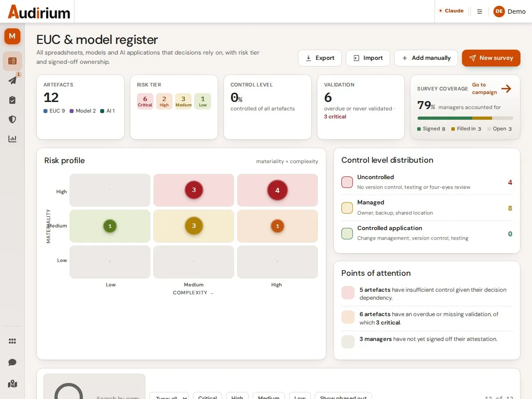The image size is (532, 399).
Task: Click the Go to campaign arrow icon
Action: click(x=506, y=89)
